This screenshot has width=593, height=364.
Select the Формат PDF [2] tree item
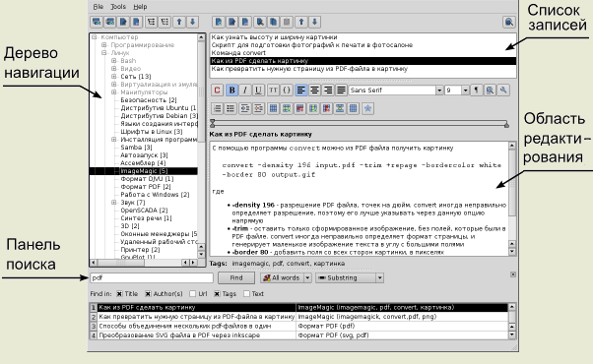click(x=146, y=187)
